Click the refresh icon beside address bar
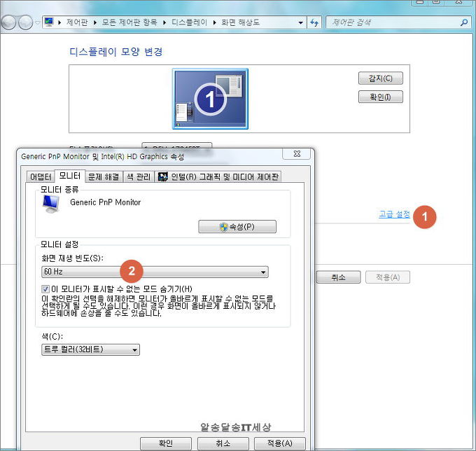 [x=314, y=22]
